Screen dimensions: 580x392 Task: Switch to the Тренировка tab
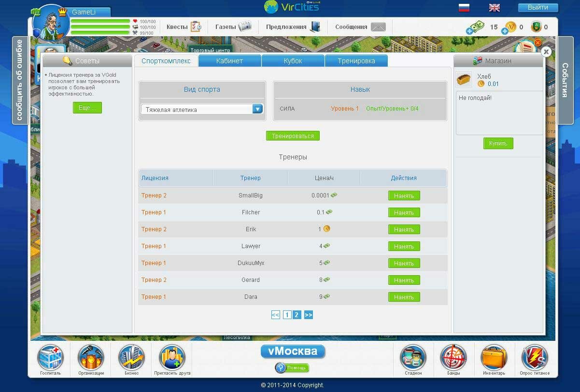point(356,61)
